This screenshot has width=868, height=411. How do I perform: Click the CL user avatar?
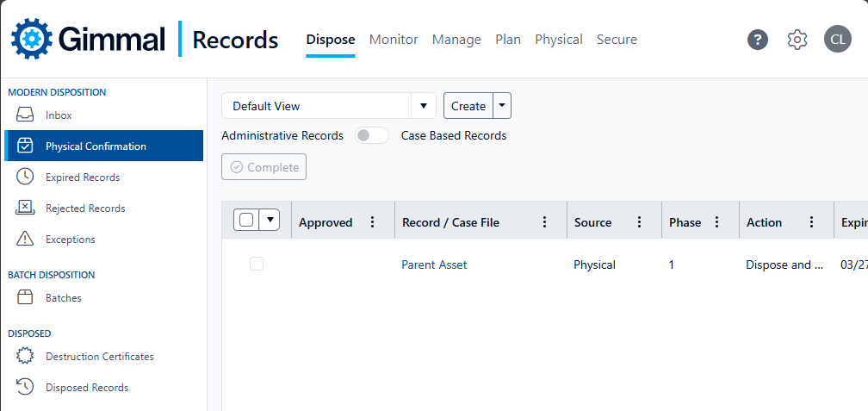[837, 40]
